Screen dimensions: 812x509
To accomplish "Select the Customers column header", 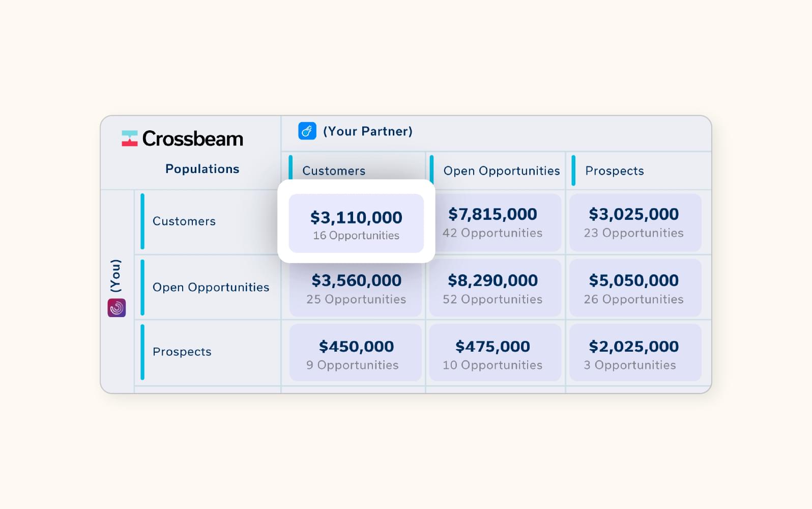I will (333, 171).
